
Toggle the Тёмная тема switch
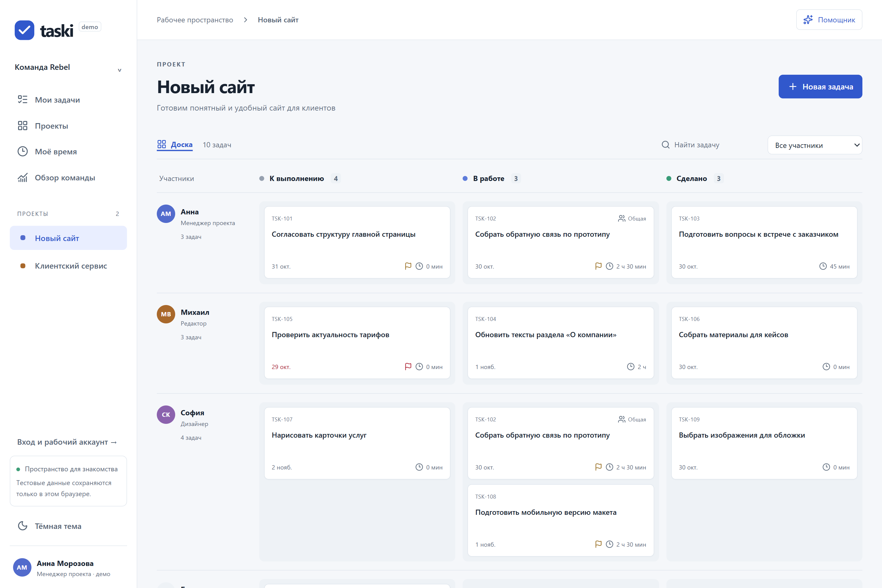tap(68, 526)
